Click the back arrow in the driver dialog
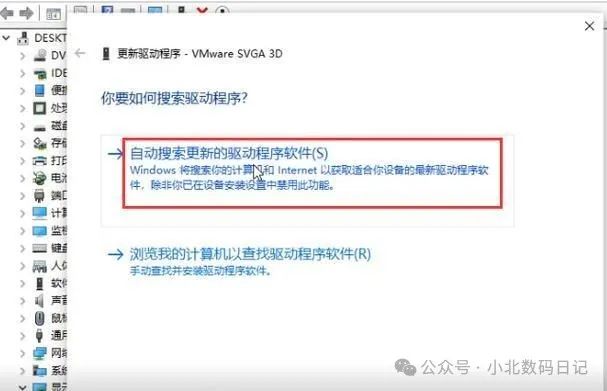607x391 pixels. click(80, 53)
